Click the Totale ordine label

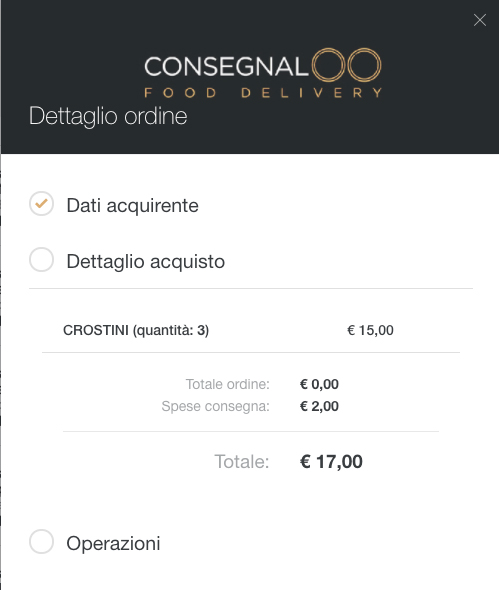pos(228,384)
